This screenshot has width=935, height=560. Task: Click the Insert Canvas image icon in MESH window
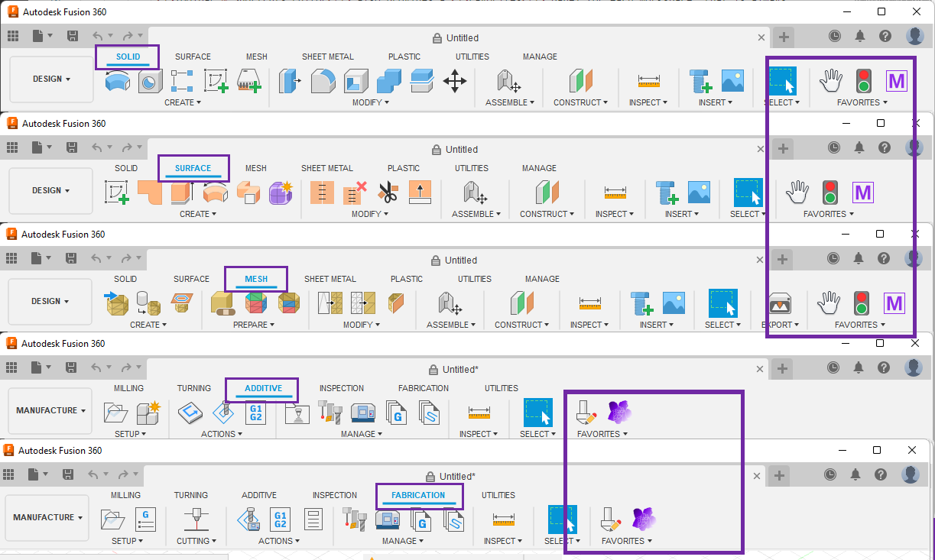coord(674,303)
